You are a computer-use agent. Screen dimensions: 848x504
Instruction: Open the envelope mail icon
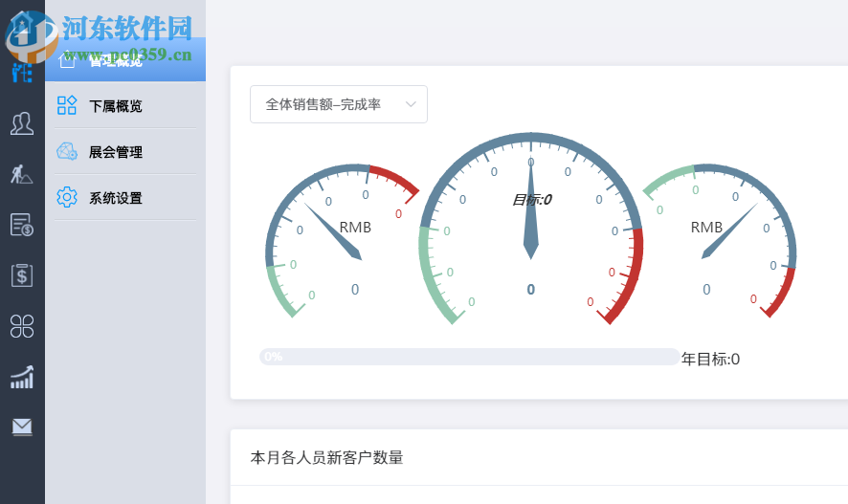22,427
